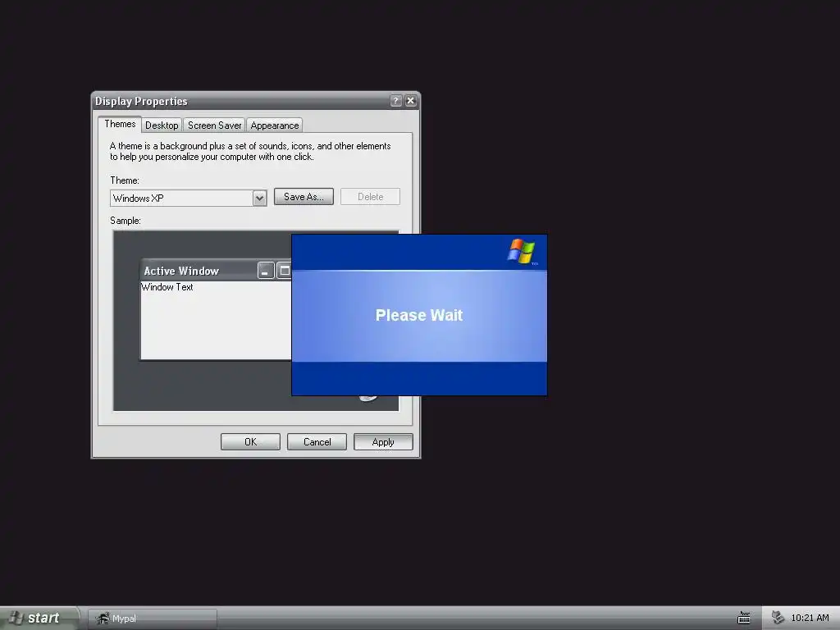Click the Please Wait text
The height and width of the screenshot is (630, 840).
419,315
